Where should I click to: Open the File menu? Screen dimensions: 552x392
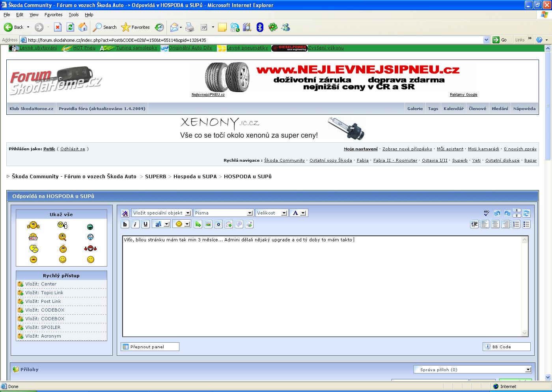point(7,15)
